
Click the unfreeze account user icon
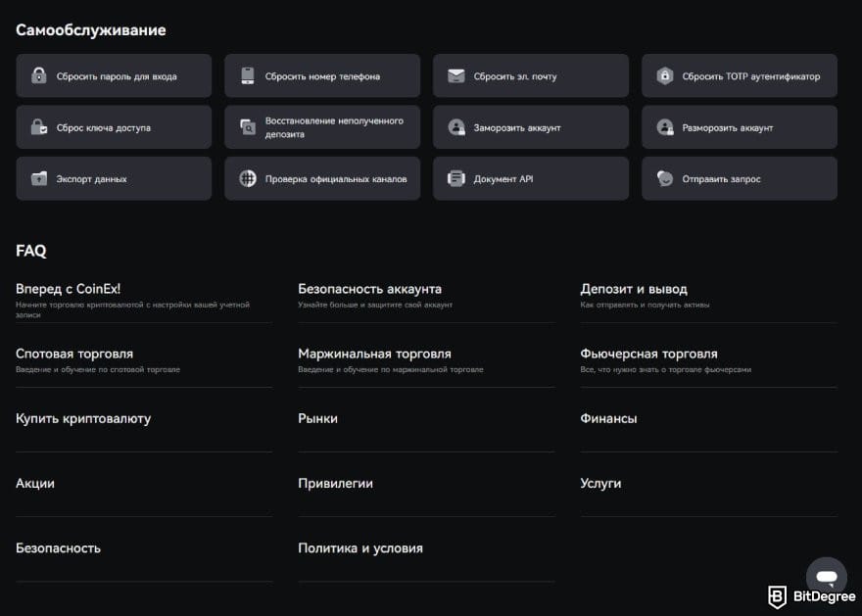click(x=665, y=127)
